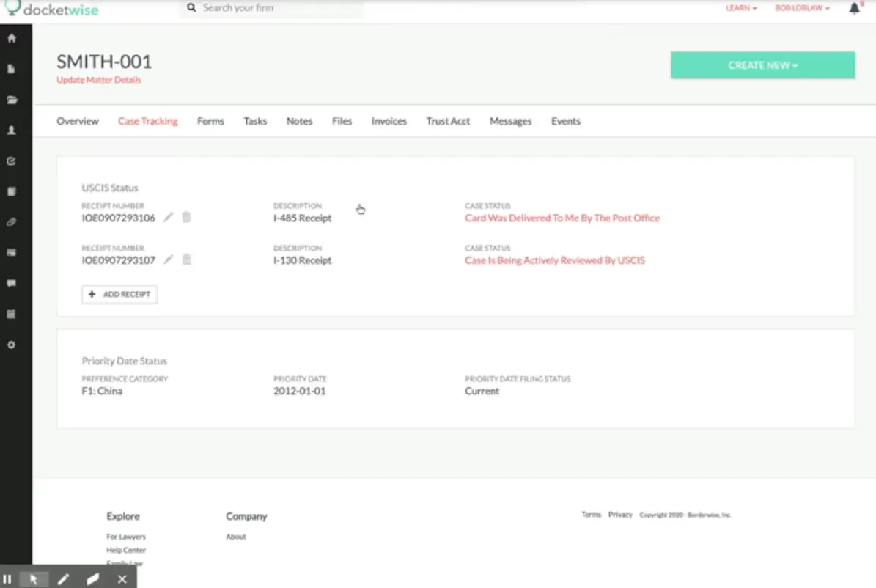Check notifications via the bell icon
Screen dimensions: 876x588
point(855,8)
